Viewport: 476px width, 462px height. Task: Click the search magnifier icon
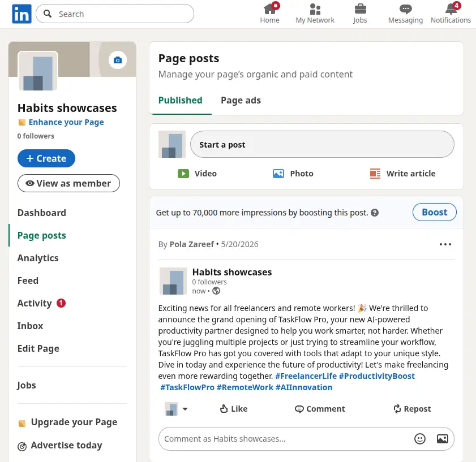pyautogui.click(x=48, y=14)
